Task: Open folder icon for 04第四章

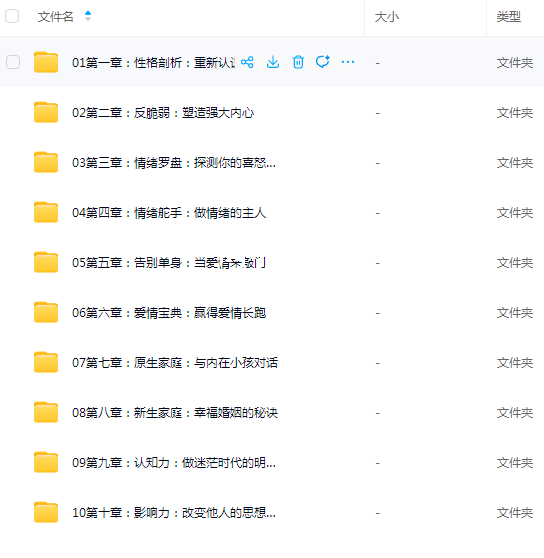Action: coord(46,212)
